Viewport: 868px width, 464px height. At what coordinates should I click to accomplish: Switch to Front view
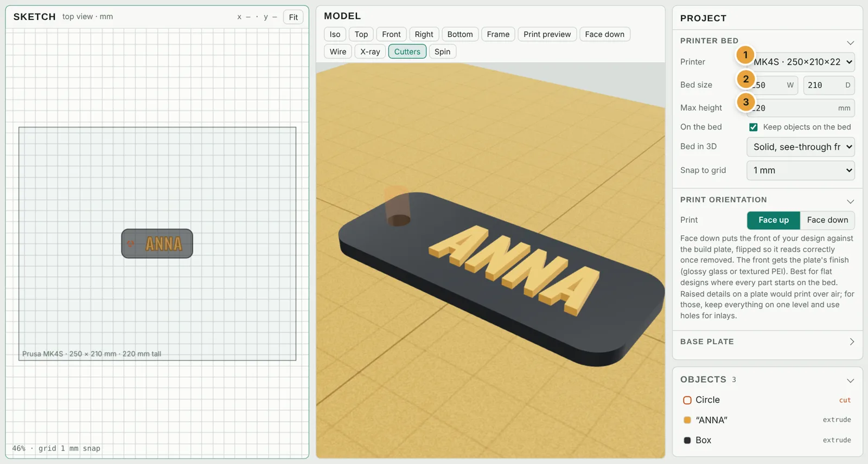click(x=391, y=34)
